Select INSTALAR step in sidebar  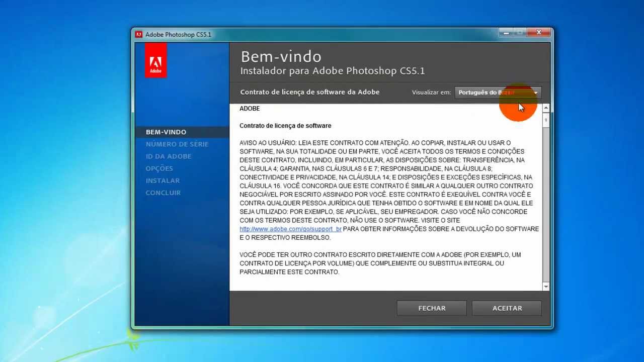tap(163, 180)
